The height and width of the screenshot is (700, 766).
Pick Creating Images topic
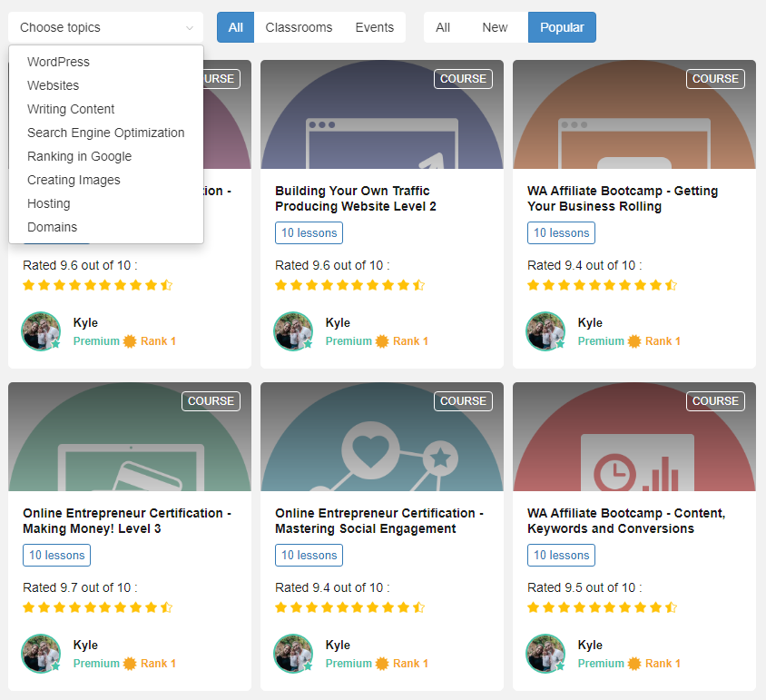(74, 180)
